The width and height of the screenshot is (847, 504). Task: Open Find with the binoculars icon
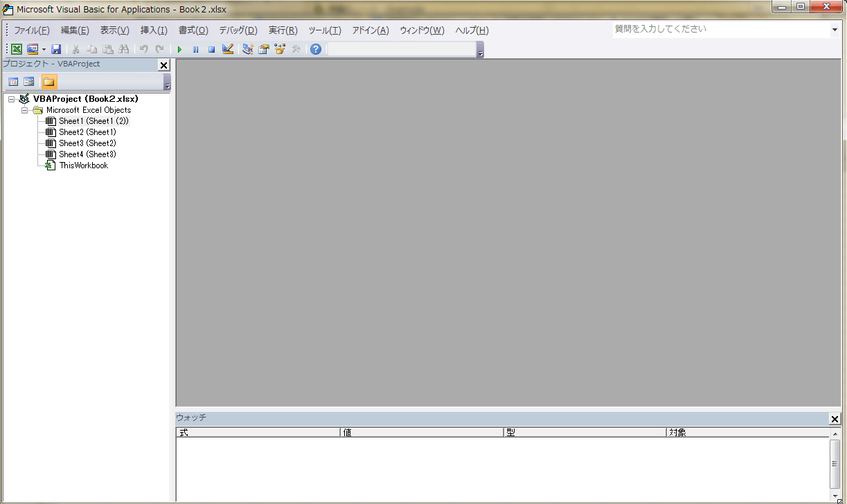(124, 49)
